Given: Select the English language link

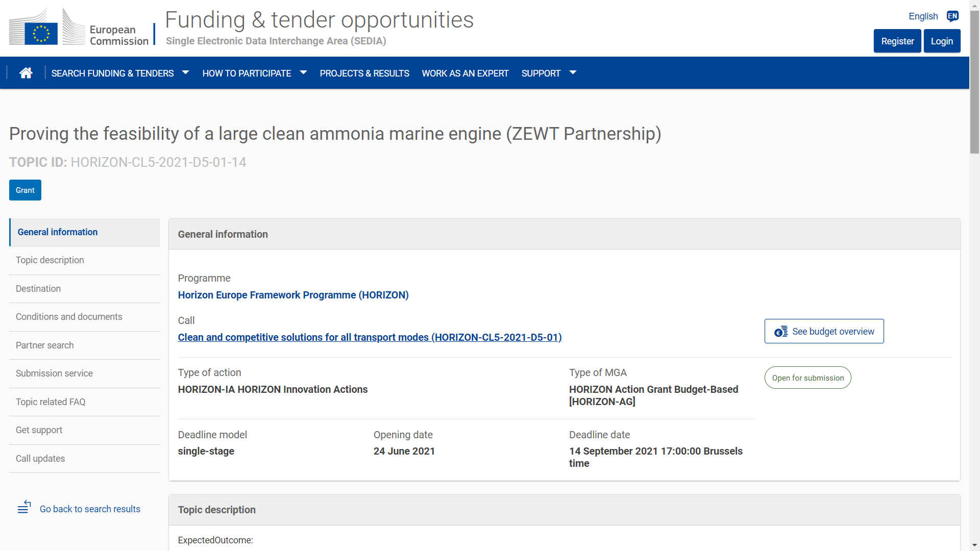Looking at the screenshot, I should pyautogui.click(x=923, y=16).
